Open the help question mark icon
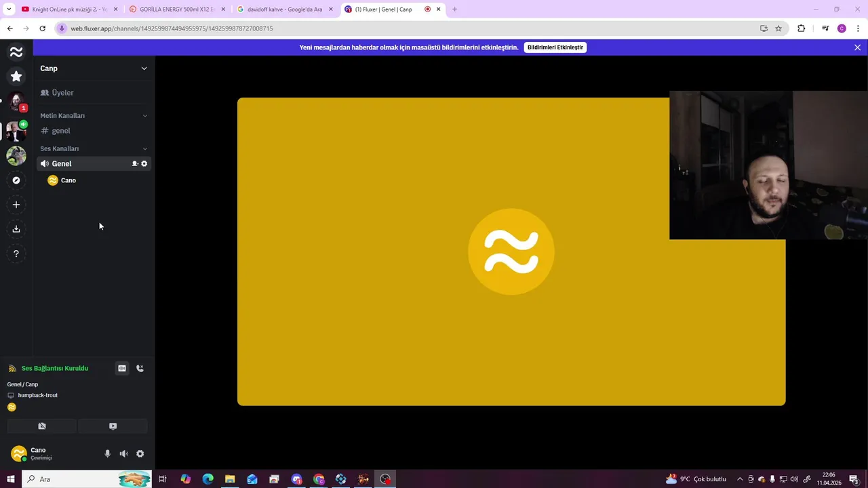This screenshot has width=868, height=488. pos(16,253)
